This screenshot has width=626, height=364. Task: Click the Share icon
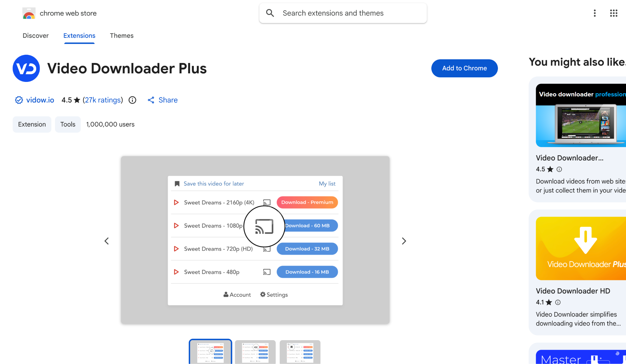click(x=151, y=100)
